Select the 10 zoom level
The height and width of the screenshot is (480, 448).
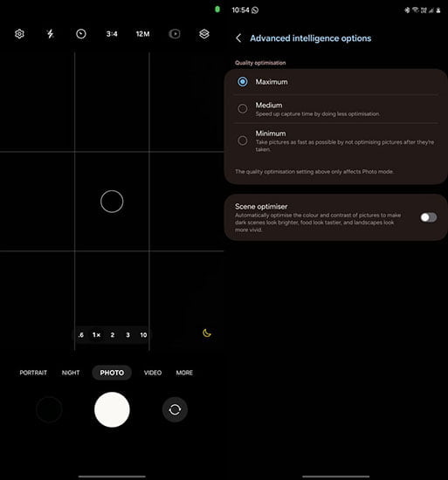pyautogui.click(x=143, y=335)
